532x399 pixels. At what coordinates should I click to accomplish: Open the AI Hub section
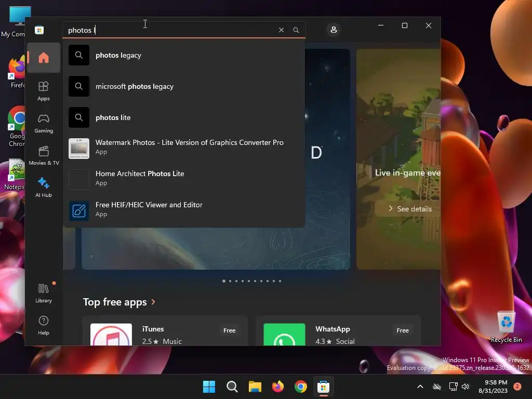point(44,188)
